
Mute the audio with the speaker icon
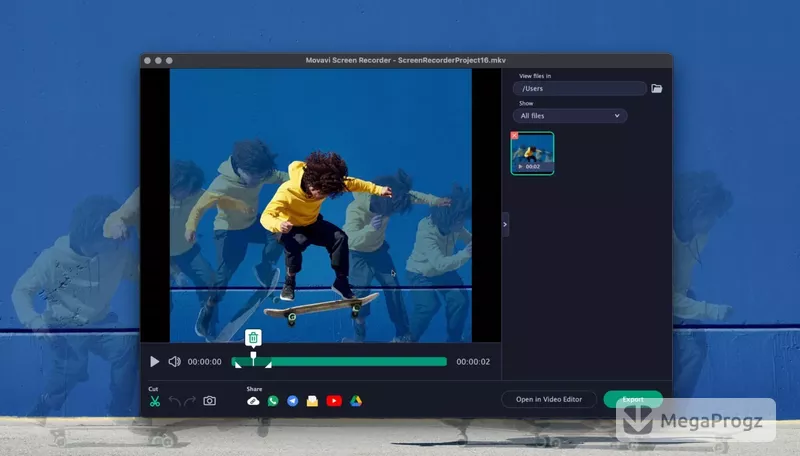[174, 362]
